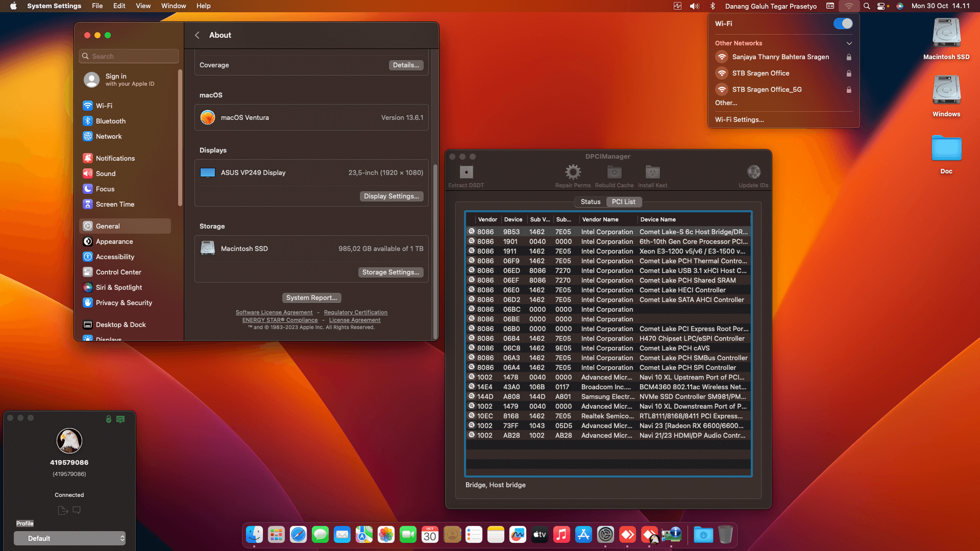Click chat bubble icon in AnyDesk window
The image size is (980, 551).
pyautogui.click(x=77, y=510)
